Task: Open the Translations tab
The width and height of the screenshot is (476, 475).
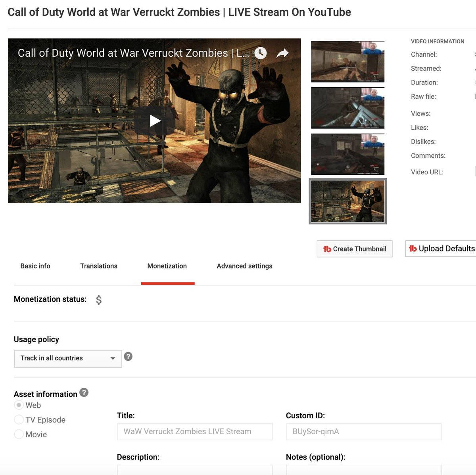Action: click(99, 266)
